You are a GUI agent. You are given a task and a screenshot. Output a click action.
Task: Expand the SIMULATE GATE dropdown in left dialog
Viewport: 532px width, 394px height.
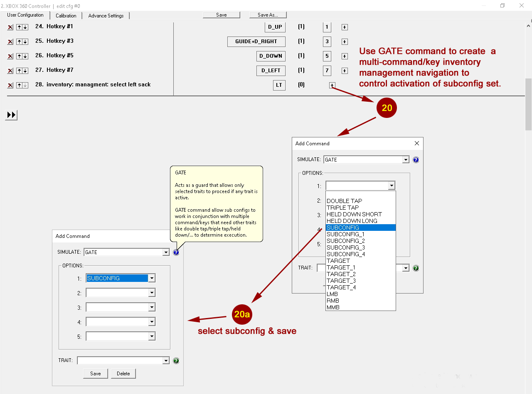coord(166,252)
